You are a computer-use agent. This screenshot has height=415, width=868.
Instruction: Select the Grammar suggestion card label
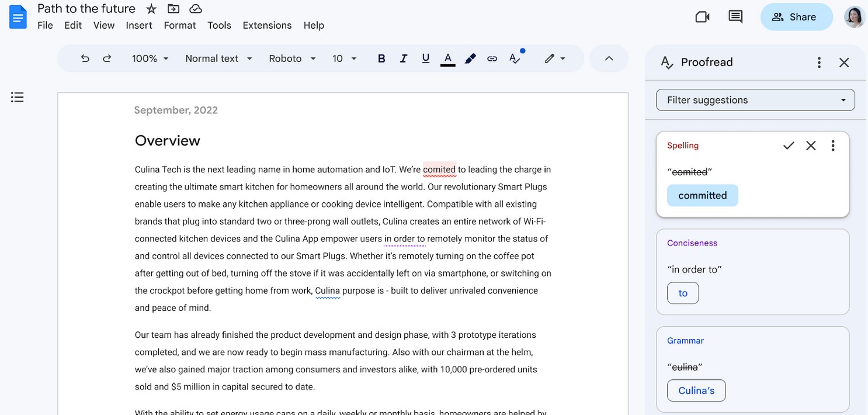685,341
